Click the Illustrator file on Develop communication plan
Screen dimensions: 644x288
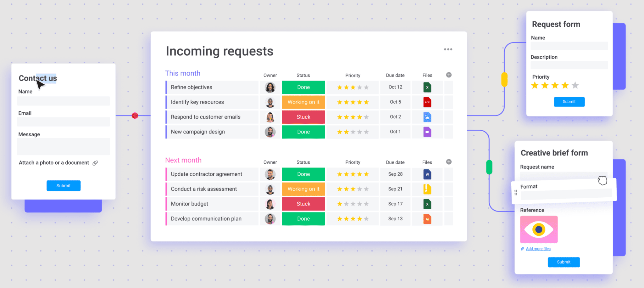pos(427,218)
